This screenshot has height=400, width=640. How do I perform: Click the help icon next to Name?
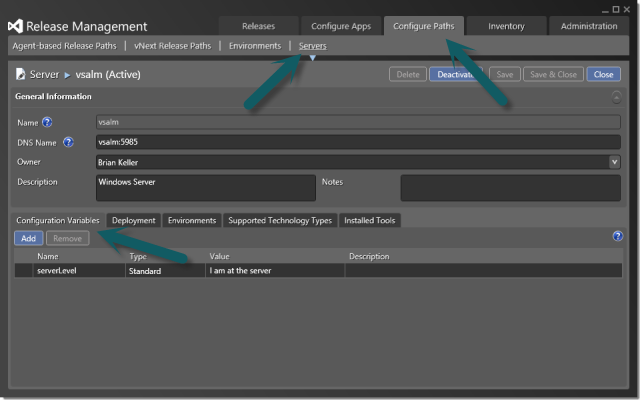(47, 122)
